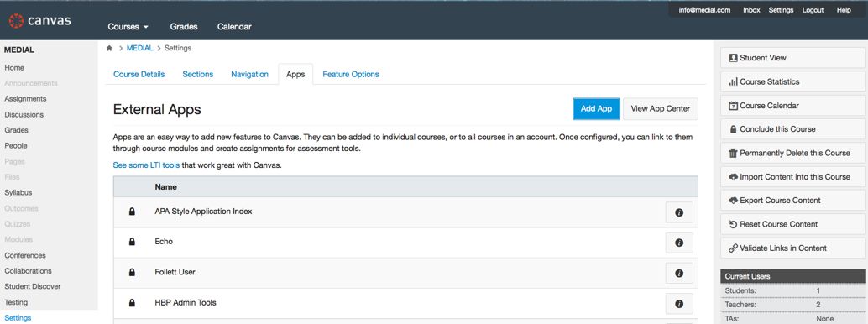Open Assignments in course sidebar
Screen dimensions: 868x324
coord(25,98)
